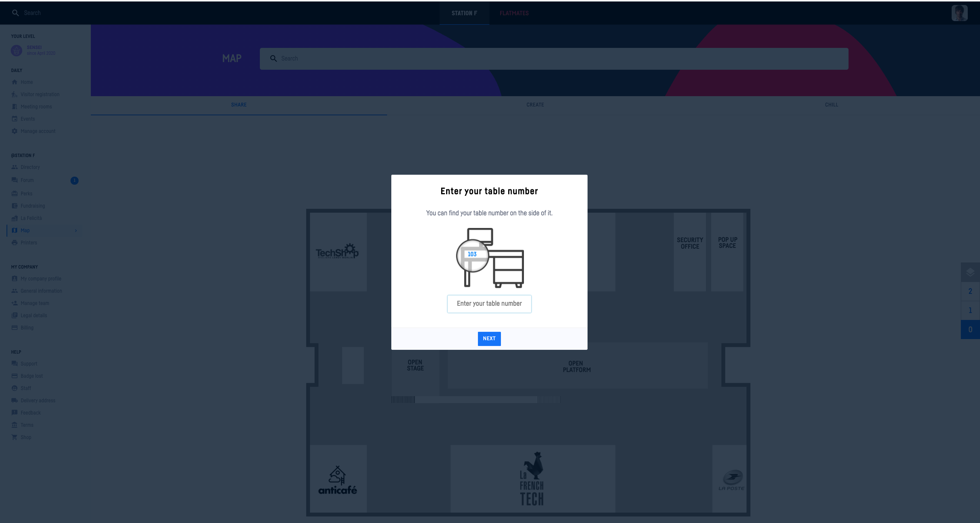Click the Manage team icon

pyautogui.click(x=15, y=303)
